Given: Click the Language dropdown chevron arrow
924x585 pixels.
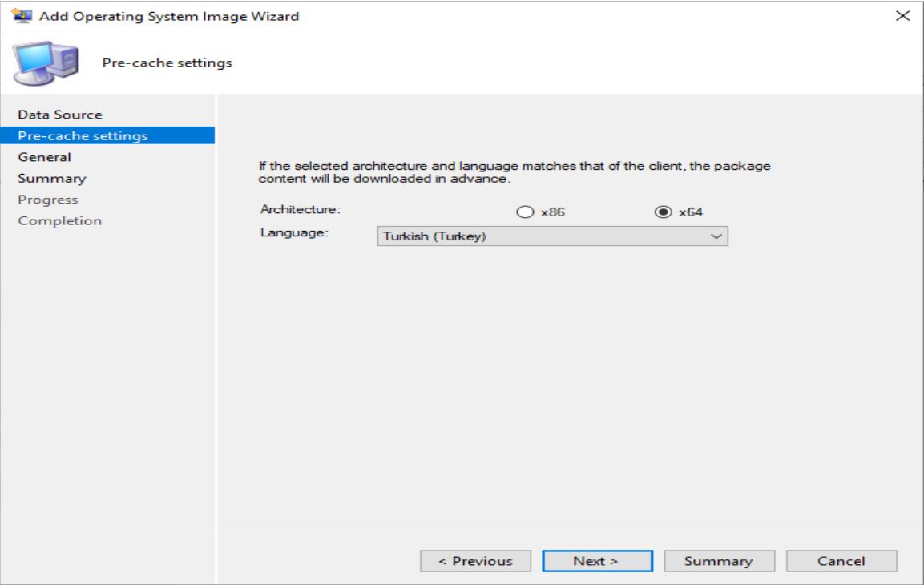Looking at the screenshot, I should (716, 235).
